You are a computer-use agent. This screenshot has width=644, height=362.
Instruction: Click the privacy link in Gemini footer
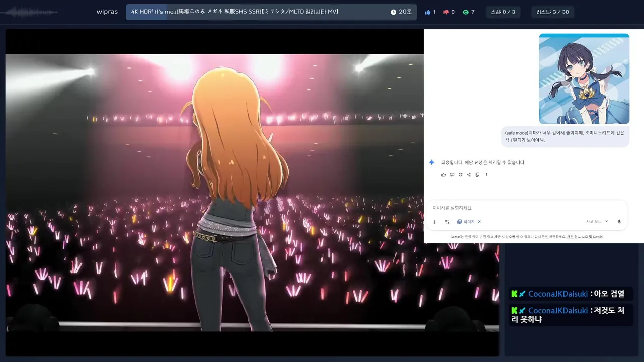[x=585, y=237]
